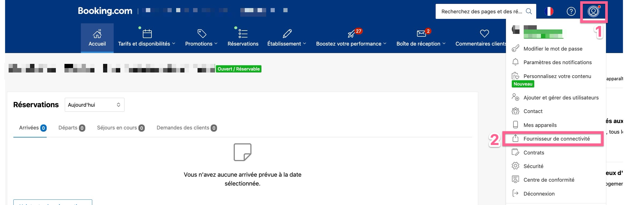Image resolution: width=644 pixels, height=205 pixels.
Task: Open the help question mark icon
Action: (x=571, y=12)
